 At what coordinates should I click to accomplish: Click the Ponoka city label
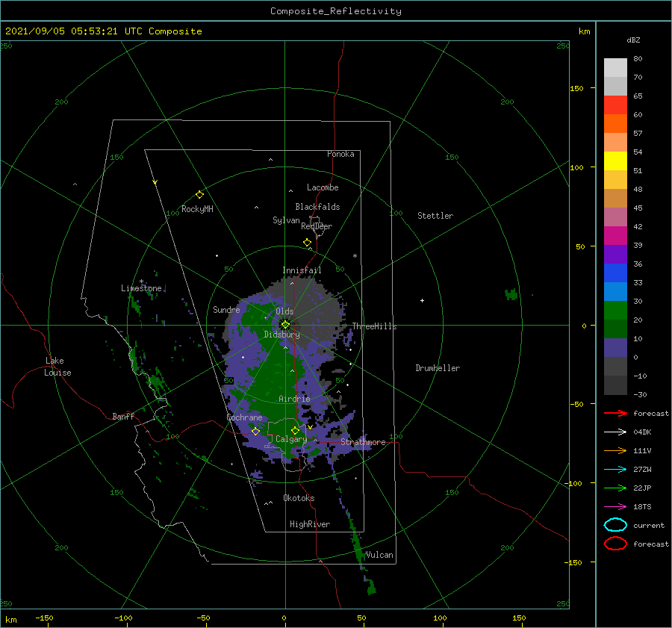340,154
